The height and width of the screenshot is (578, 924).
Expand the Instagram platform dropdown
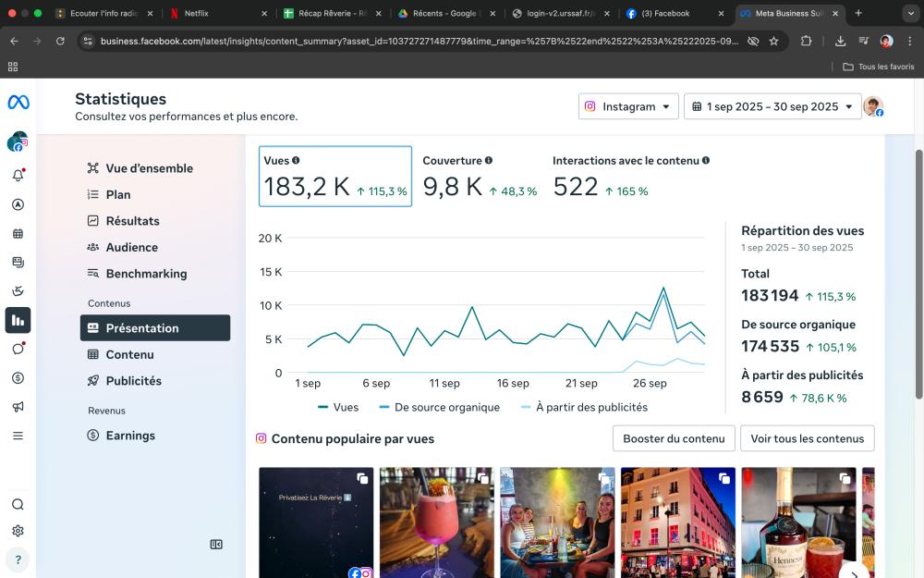point(628,106)
